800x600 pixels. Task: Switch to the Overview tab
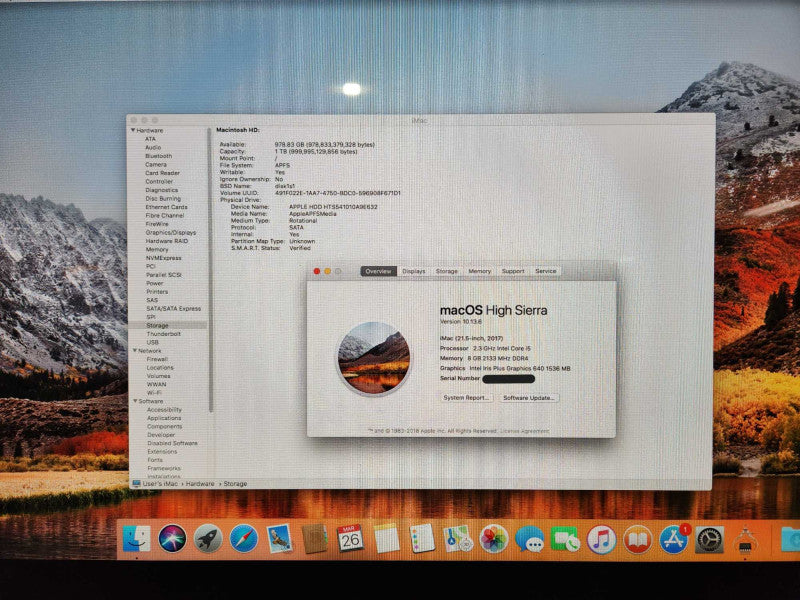coord(378,271)
